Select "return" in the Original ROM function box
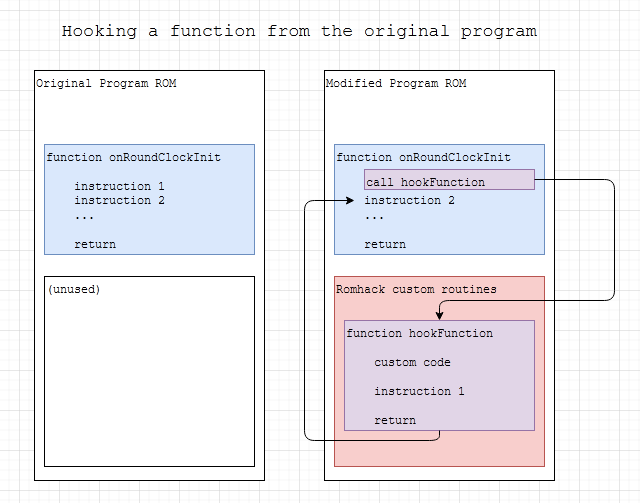640x503 pixels. pos(95,244)
